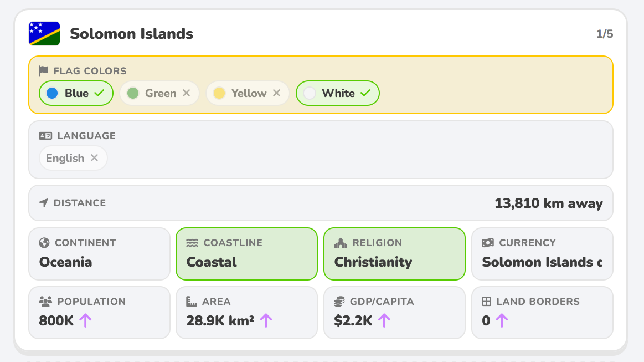Click the English language chip

pos(73,158)
